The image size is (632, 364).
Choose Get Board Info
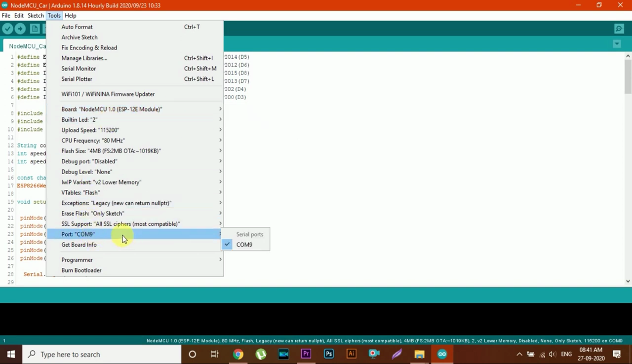coord(135,245)
